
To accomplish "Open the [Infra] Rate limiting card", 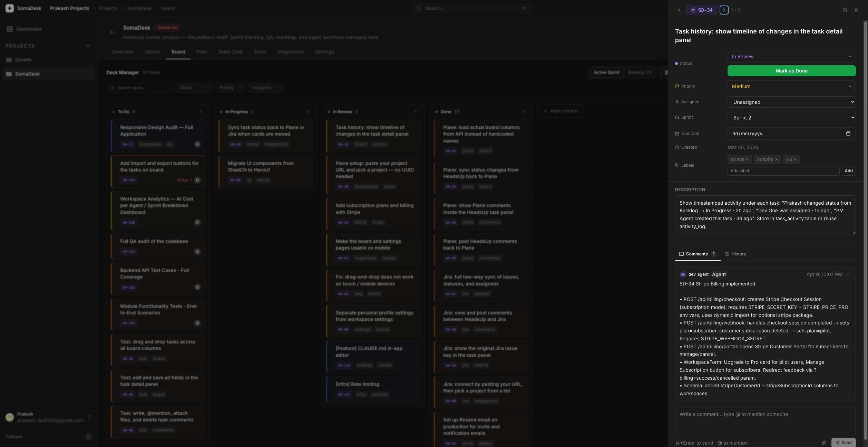I will (x=373, y=389).
